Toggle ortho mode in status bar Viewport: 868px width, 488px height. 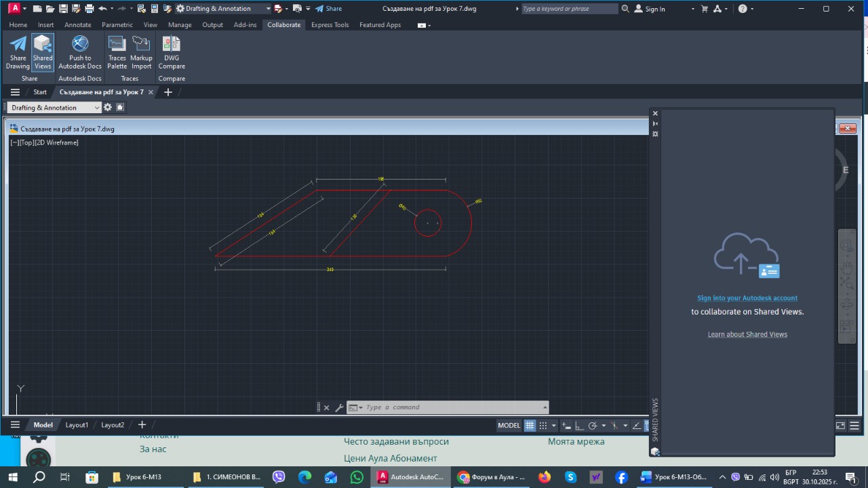(578, 426)
